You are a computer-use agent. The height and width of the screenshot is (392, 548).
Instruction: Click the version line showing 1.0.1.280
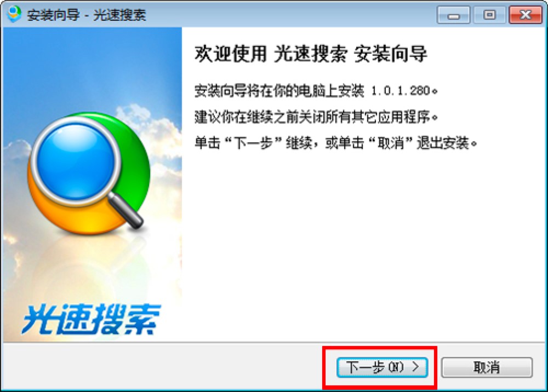[316, 91]
